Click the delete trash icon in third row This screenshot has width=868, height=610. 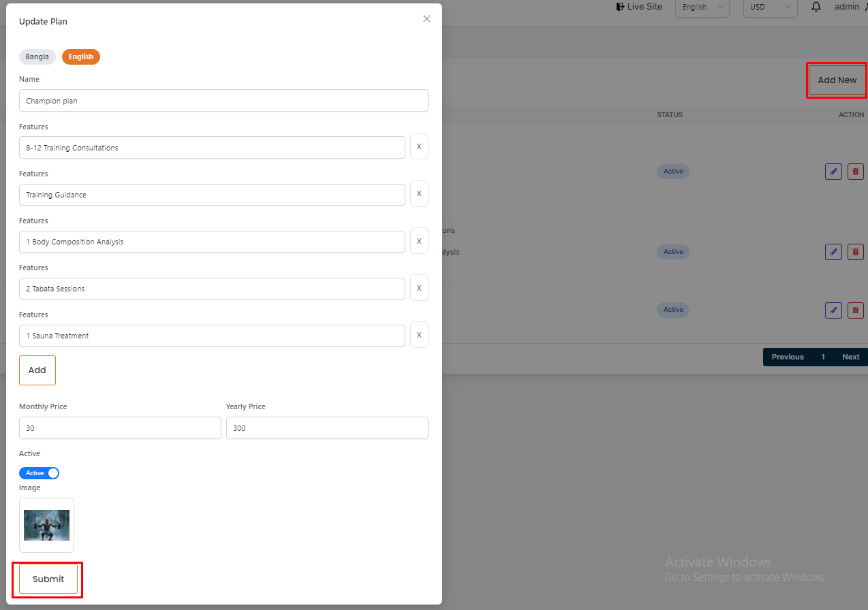pos(855,310)
